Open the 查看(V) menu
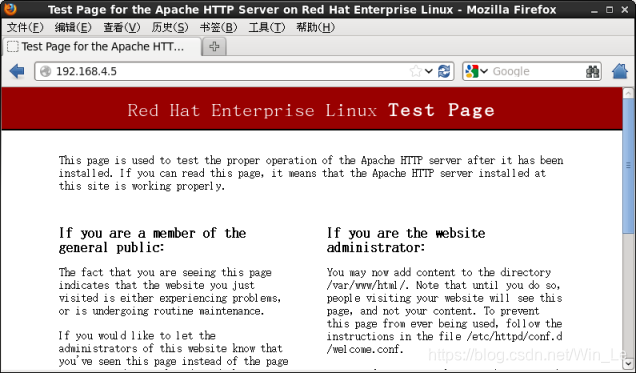 pyautogui.click(x=121, y=27)
